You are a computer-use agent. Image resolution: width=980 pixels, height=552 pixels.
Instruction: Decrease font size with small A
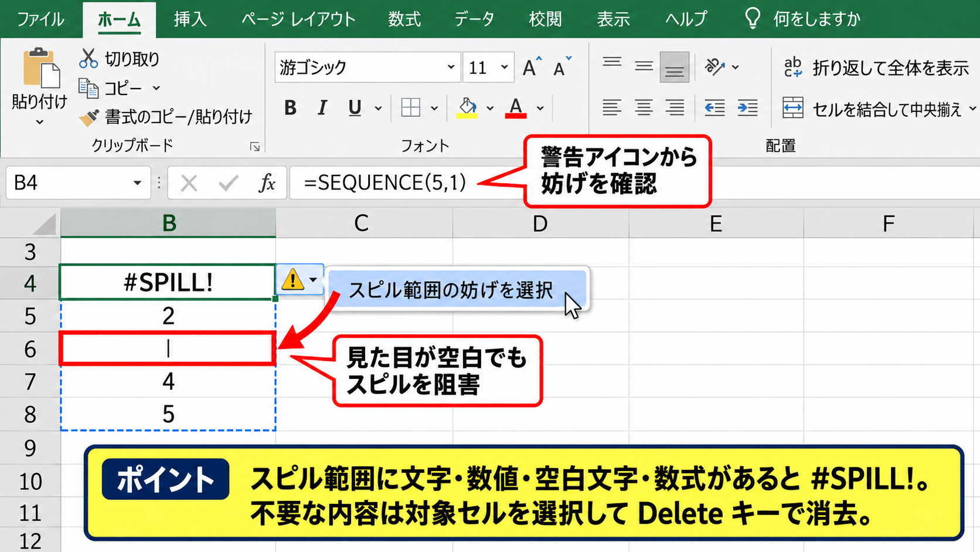(562, 67)
